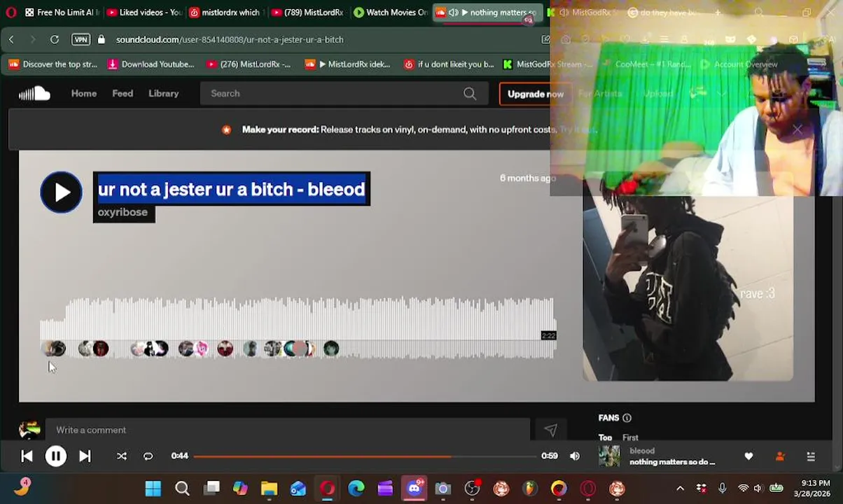Open the Discover the top str... bookmark
Image resolution: width=843 pixels, height=504 pixels.
pos(53,64)
